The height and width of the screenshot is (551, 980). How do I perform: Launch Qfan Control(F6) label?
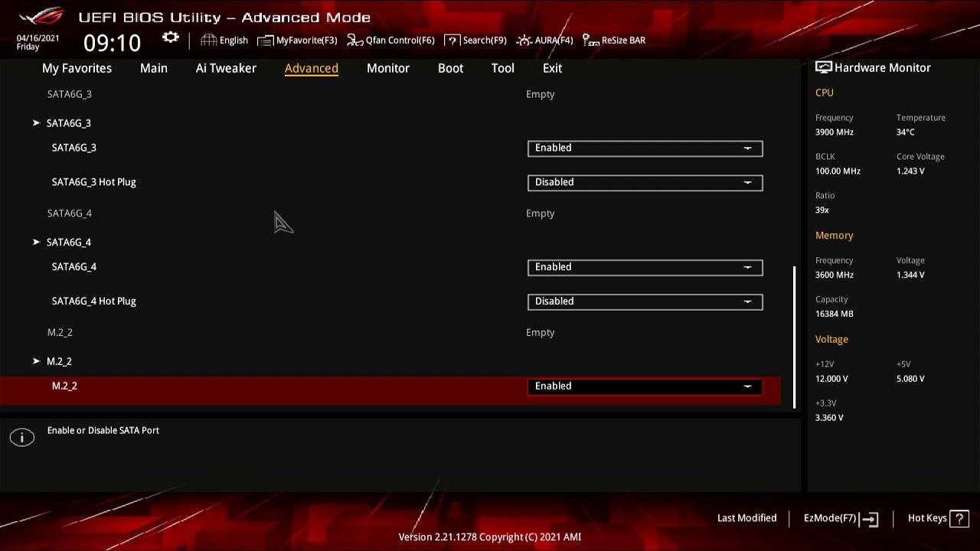[400, 40]
